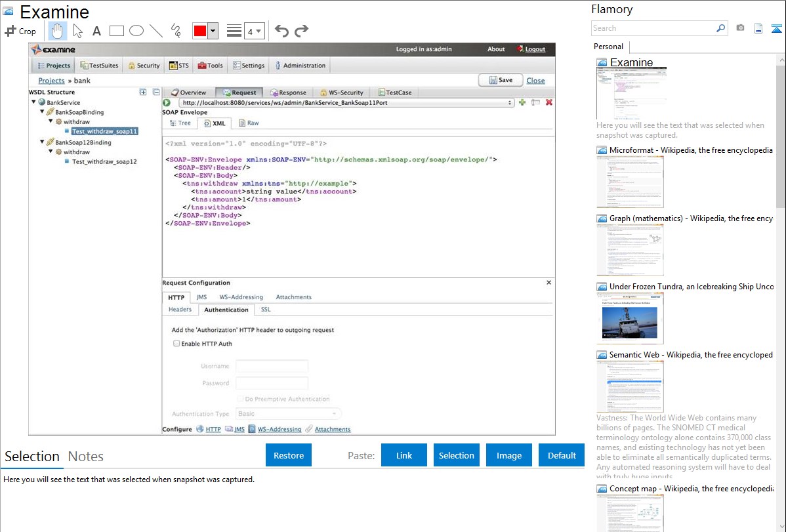Screen dimensions: 786x532
Task: Click the red color swatch
Action: pos(199,31)
